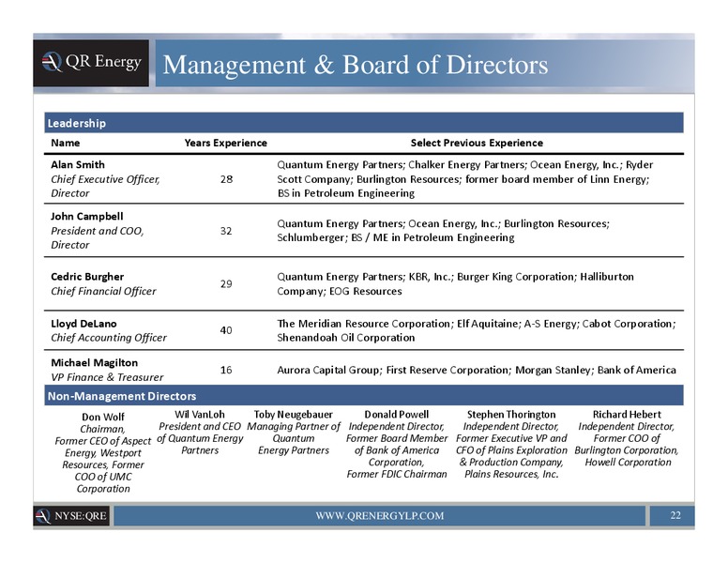Image resolution: width=728 pixels, height=563 pixels.
Task: Click Stephen Thorington's Independent Director description
Action: pyautogui.click(x=511, y=450)
